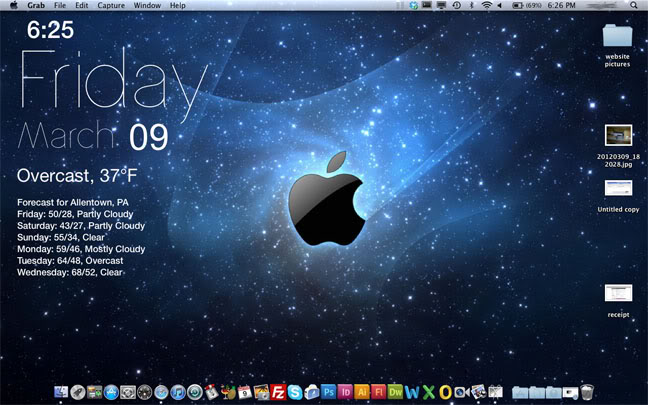Open iTunes music note icon
The image size is (648, 405).
pyautogui.click(x=178, y=391)
